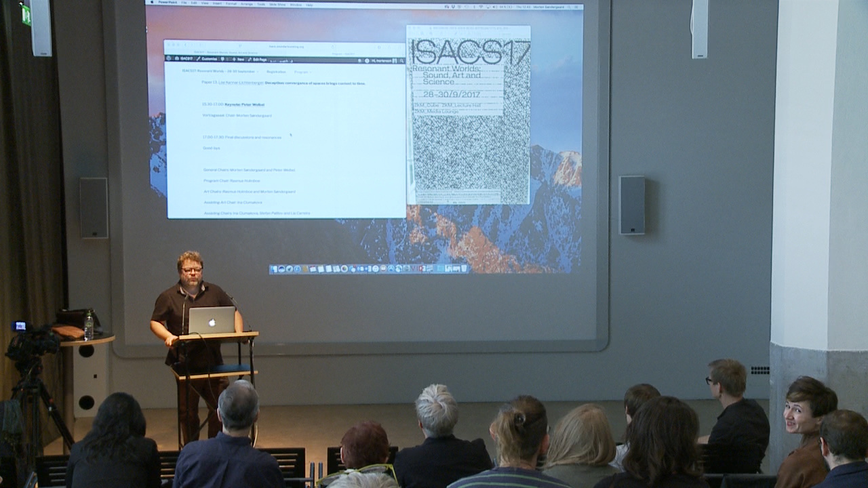This screenshot has width=868, height=488.
Task: Open the Window menu
Action: pyautogui.click(x=296, y=4)
